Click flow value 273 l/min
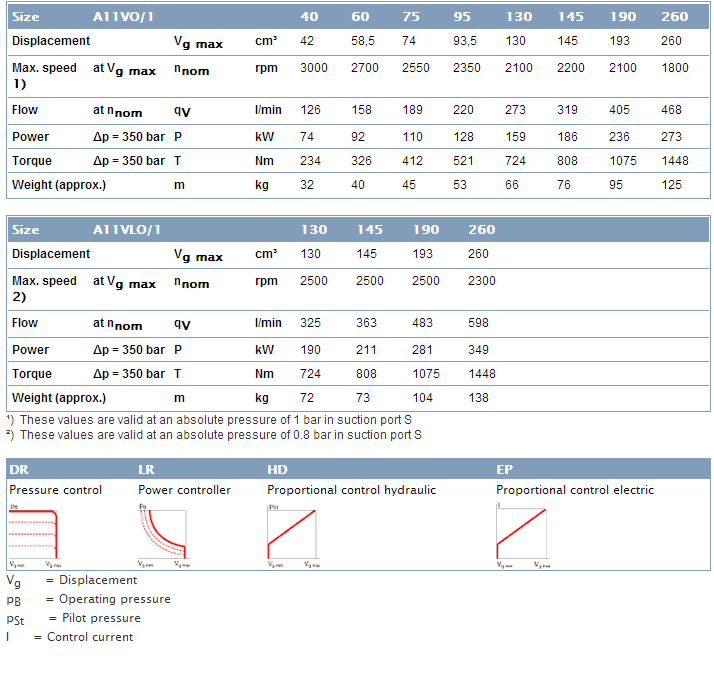This screenshot has height=676, width=714. click(x=515, y=110)
